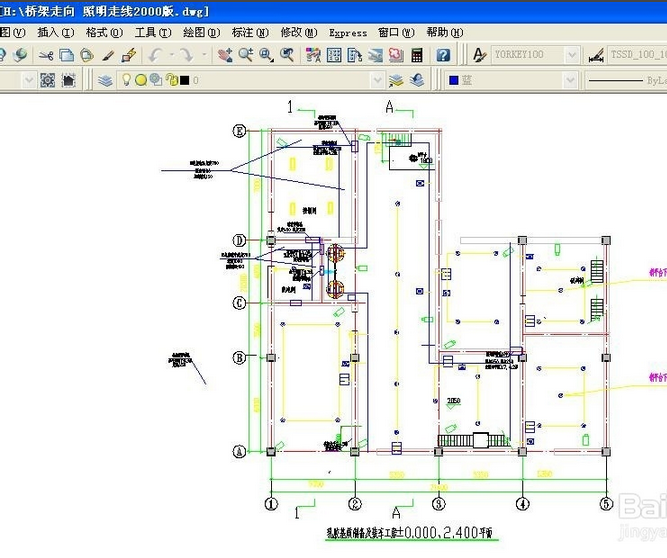
Task: Toggle layer 0 viewport freeze icon
Action: pos(156,80)
